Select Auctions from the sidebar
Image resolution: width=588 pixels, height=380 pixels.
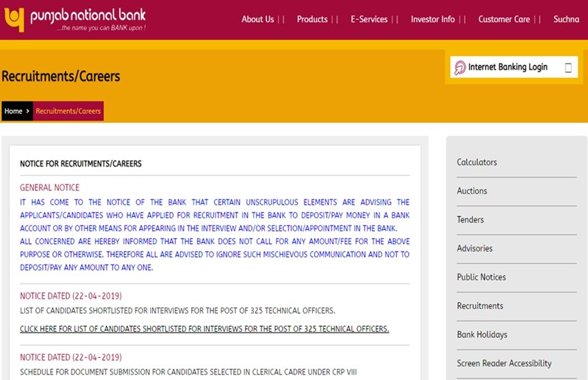pos(472,191)
